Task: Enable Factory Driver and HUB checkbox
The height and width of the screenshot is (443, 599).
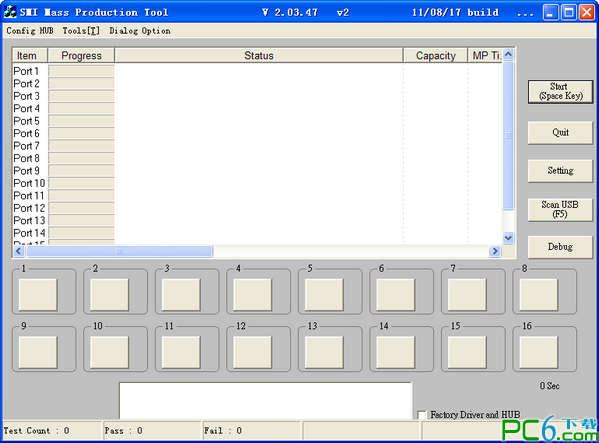Action: pyautogui.click(x=422, y=415)
